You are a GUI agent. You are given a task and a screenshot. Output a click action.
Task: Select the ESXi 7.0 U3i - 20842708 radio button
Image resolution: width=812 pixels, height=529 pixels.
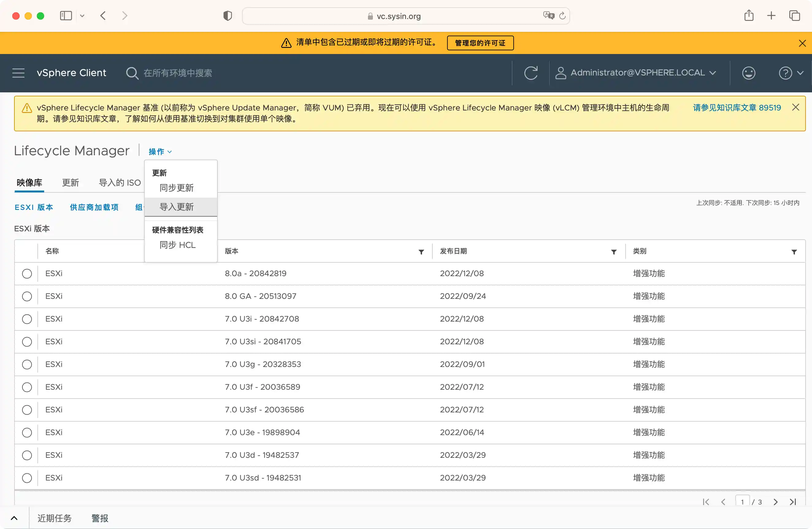[x=27, y=319]
